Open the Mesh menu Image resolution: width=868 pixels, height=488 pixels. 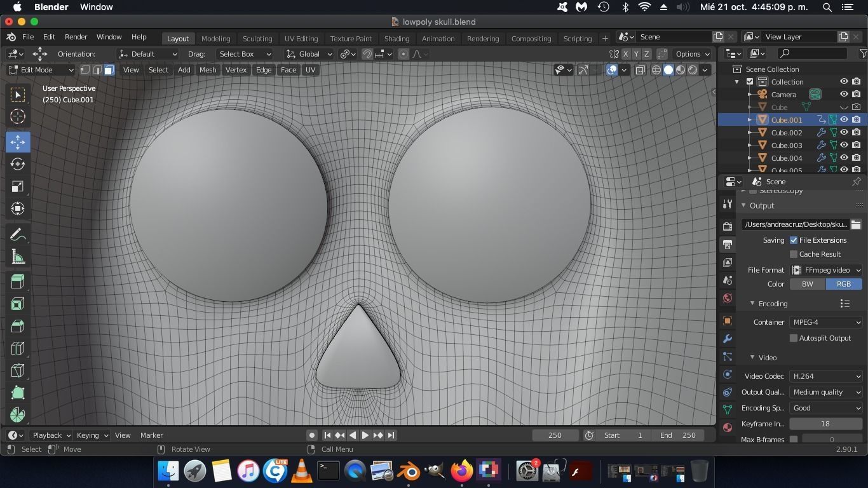[x=208, y=70]
